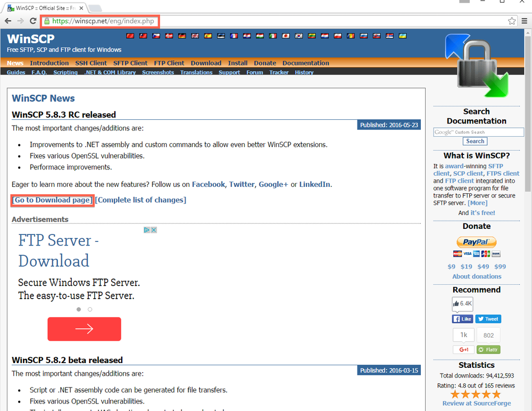Open the Chrome hamburger menu
532x411 pixels.
[524, 21]
